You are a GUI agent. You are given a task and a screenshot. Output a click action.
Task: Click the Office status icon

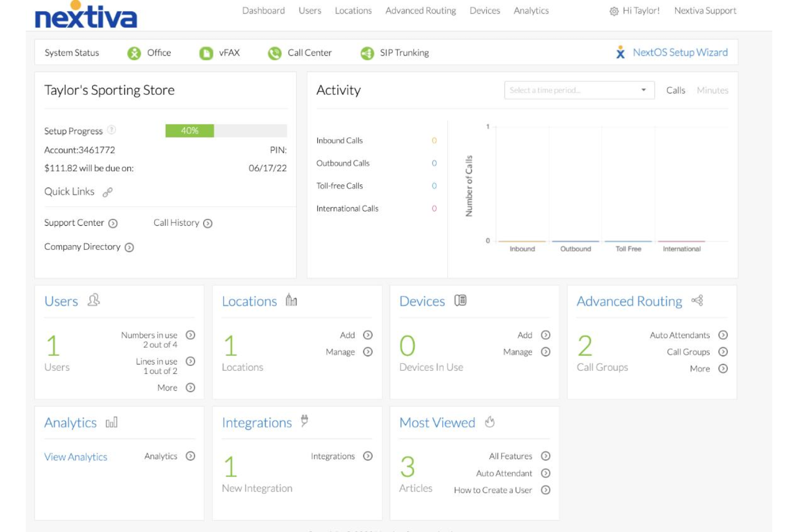[134, 53]
